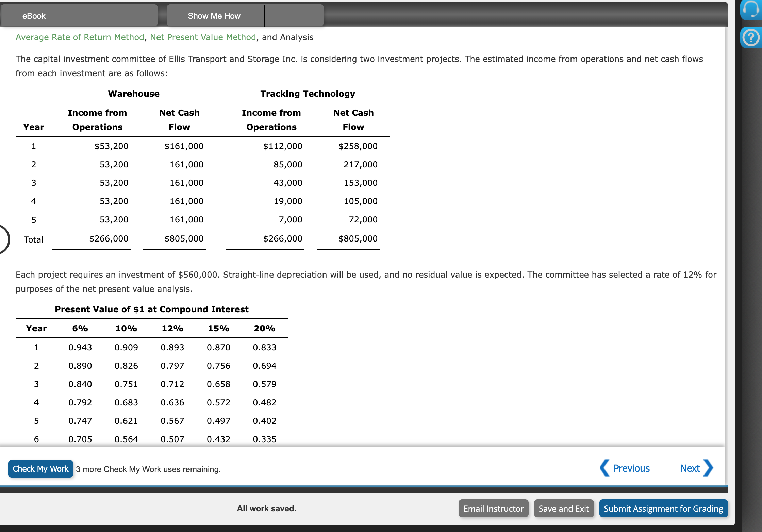Navigate to the Previous question
This screenshot has height=532, width=762.
point(631,468)
